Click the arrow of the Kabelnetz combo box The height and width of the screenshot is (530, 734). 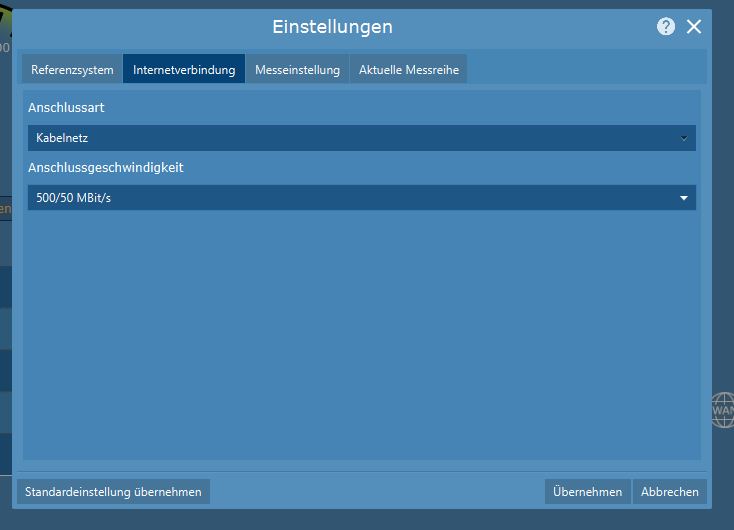(684, 138)
